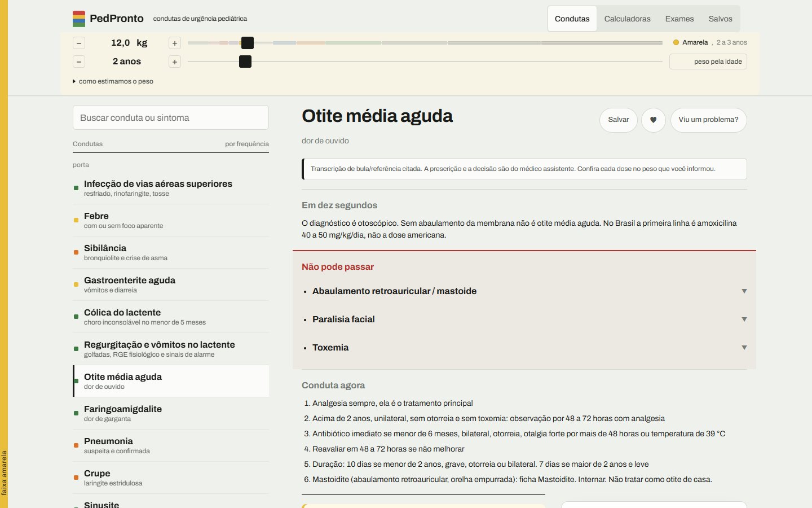Open the Pneumonia conduct entry
812x508 pixels.
click(x=171, y=445)
